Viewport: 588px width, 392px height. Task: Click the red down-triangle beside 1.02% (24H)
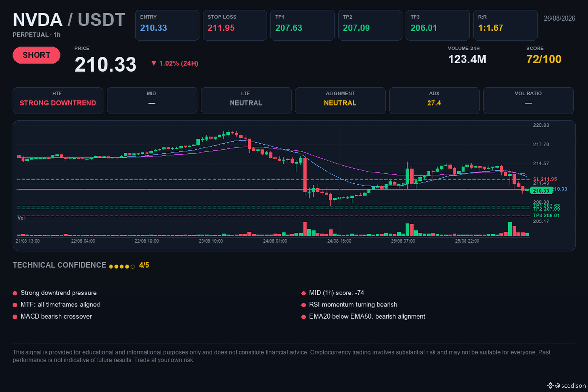pos(154,63)
